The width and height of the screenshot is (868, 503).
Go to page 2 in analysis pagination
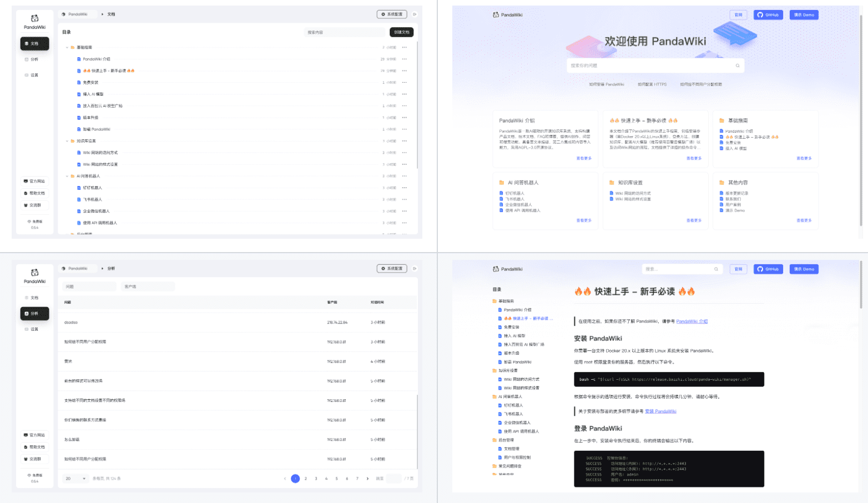click(x=306, y=479)
